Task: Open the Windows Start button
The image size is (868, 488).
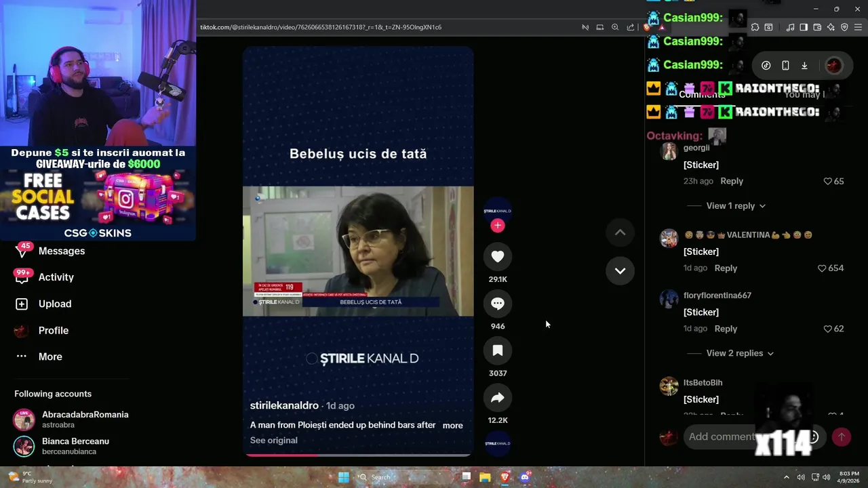Action: point(344,477)
